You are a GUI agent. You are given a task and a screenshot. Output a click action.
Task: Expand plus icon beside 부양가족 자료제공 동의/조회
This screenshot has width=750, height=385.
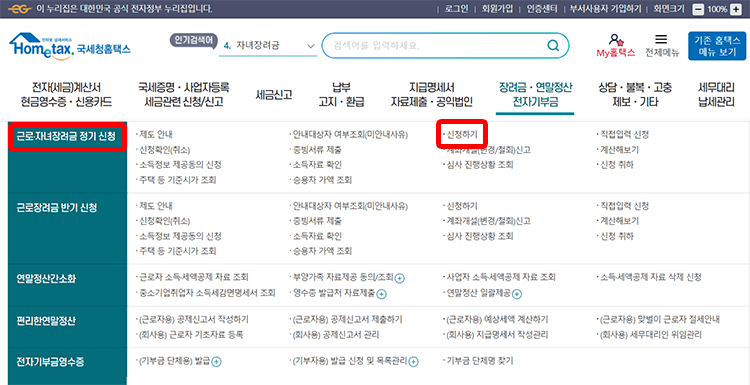[x=400, y=278]
